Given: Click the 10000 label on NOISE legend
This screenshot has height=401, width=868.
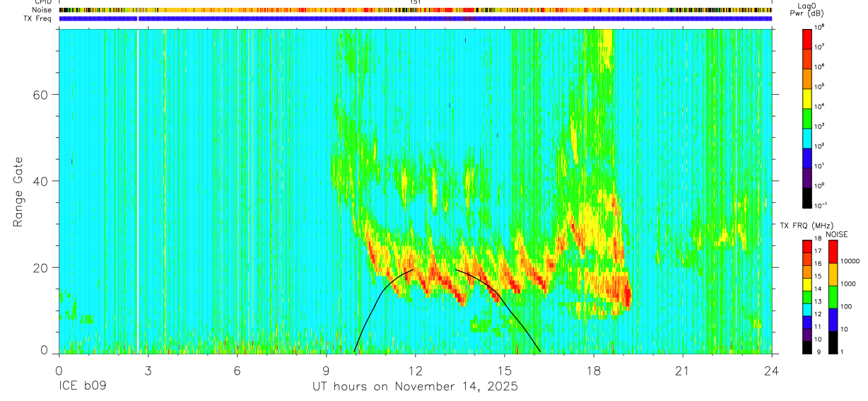Looking at the screenshot, I should tap(850, 261).
